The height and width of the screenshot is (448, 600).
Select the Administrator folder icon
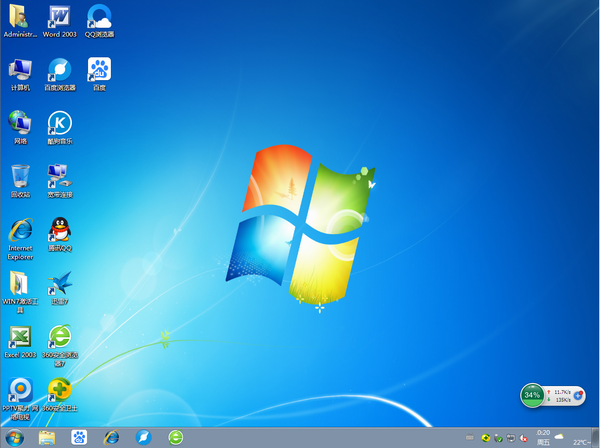(x=20, y=17)
